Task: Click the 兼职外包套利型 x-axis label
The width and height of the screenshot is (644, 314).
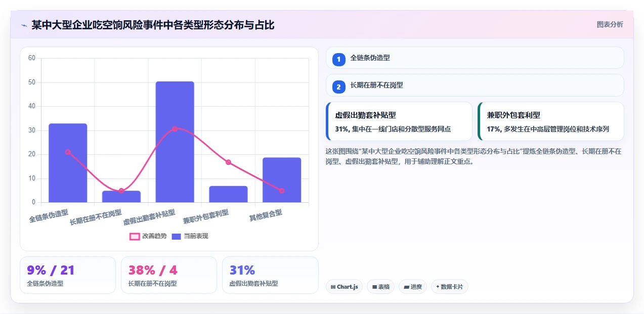Action: pyautogui.click(x=206, y=216)
